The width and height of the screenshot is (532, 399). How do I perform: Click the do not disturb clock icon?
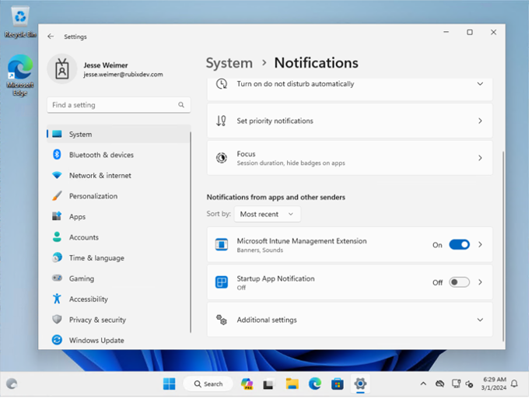coord(222,84)
